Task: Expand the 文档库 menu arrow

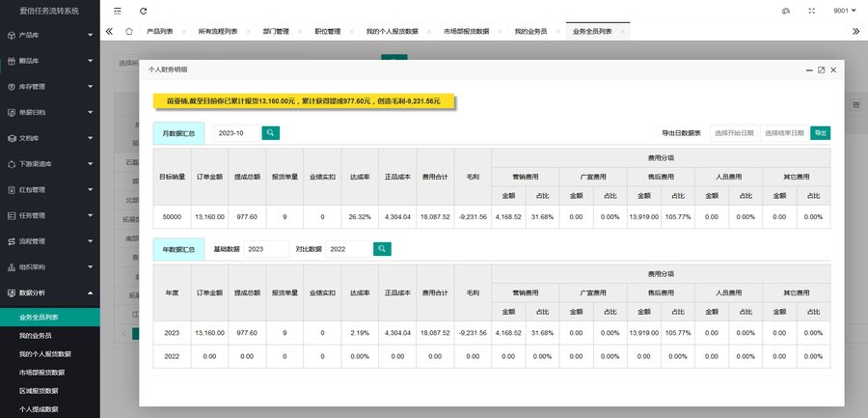Action: coord(91,139)
